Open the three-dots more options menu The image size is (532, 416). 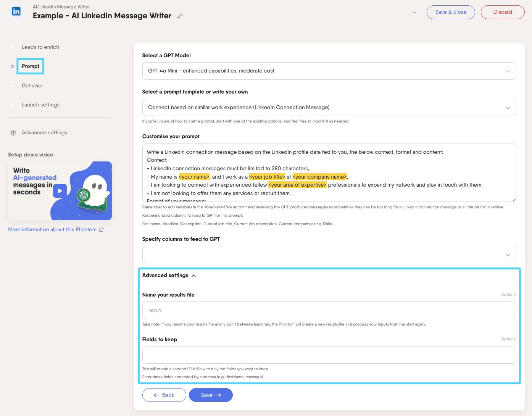click(414, 12)
